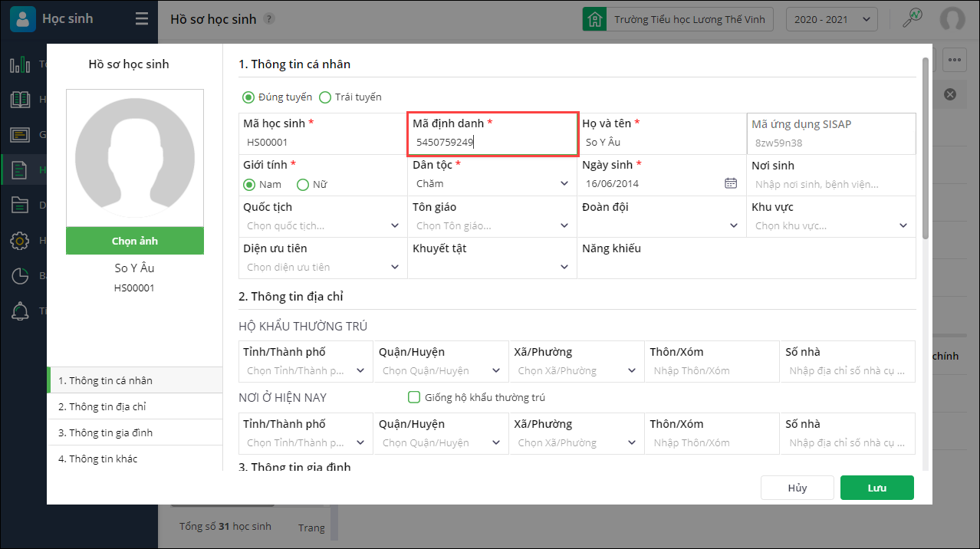Select Nữ as gender
This screenshot has height=549, width=980.
point(303,185)
